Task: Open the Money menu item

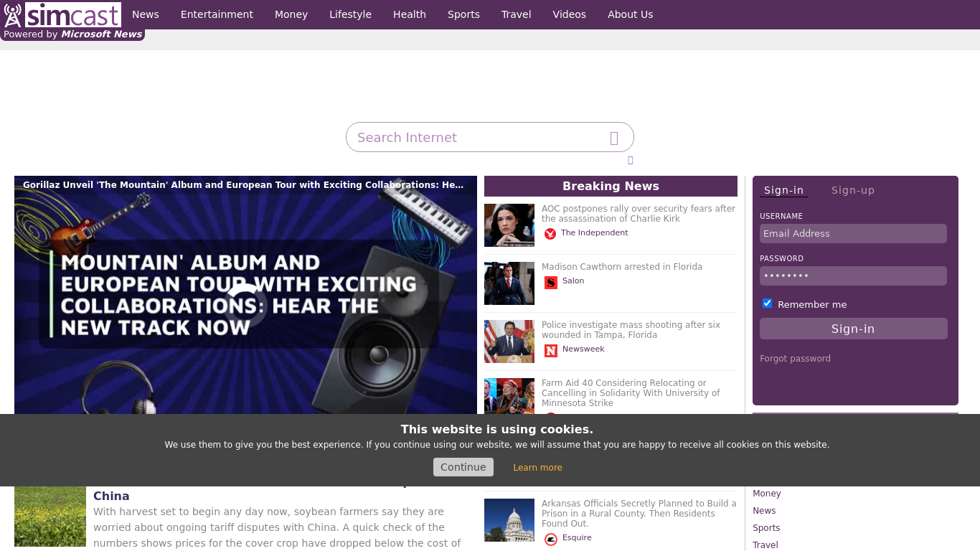Action: [291, 14]
